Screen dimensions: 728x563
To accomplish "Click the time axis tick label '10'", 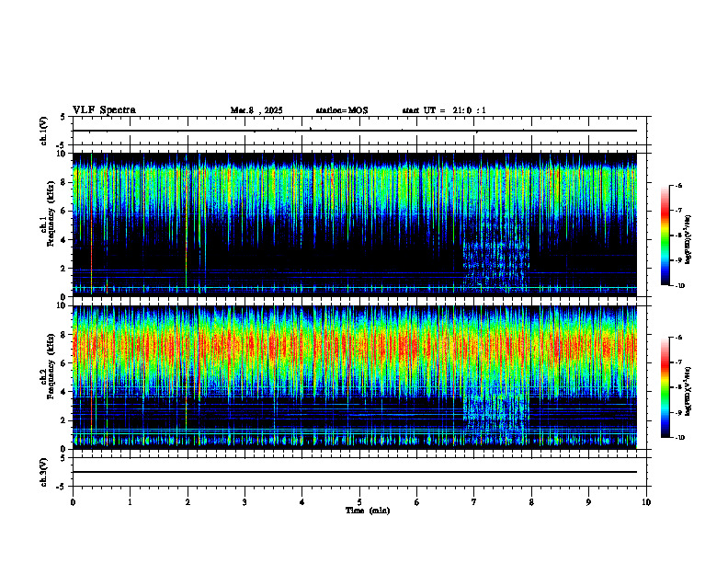I will pyautogui.click(x=646, y=502).
